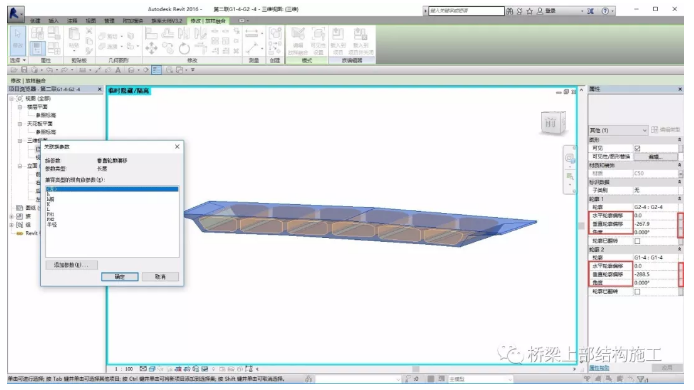Screen dimensions: 694x390
Task: Click the ViewCube in 3D view
Action: pos(553,122)
